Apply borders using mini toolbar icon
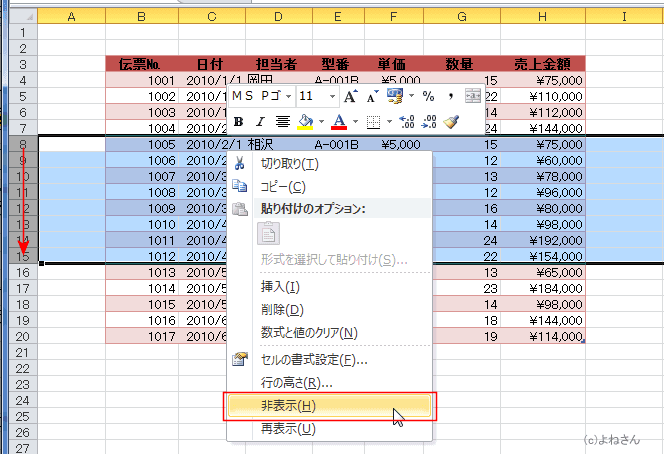 coord(373,122)
